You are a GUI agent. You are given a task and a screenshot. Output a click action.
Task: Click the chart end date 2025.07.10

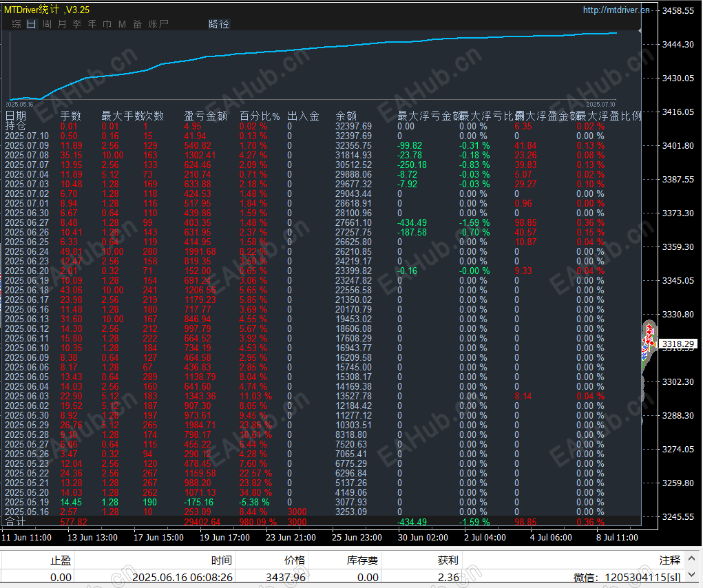point(600,105)
